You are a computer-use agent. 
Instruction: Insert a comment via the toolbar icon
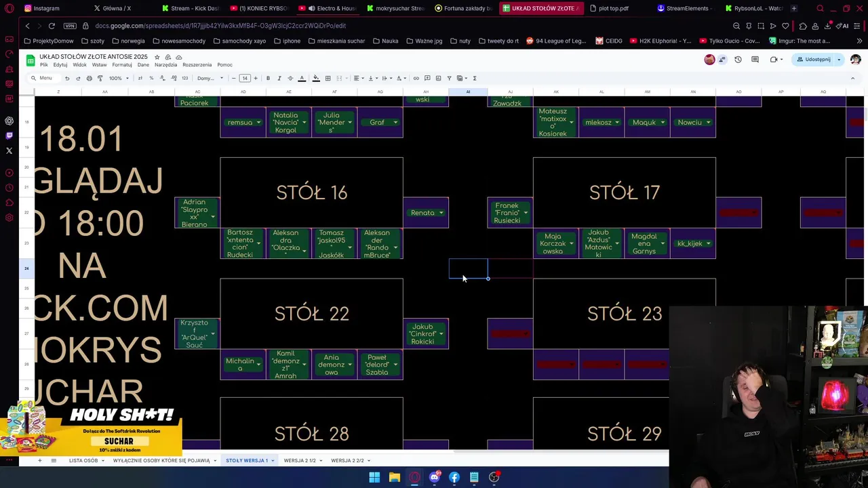coord(427,78)
